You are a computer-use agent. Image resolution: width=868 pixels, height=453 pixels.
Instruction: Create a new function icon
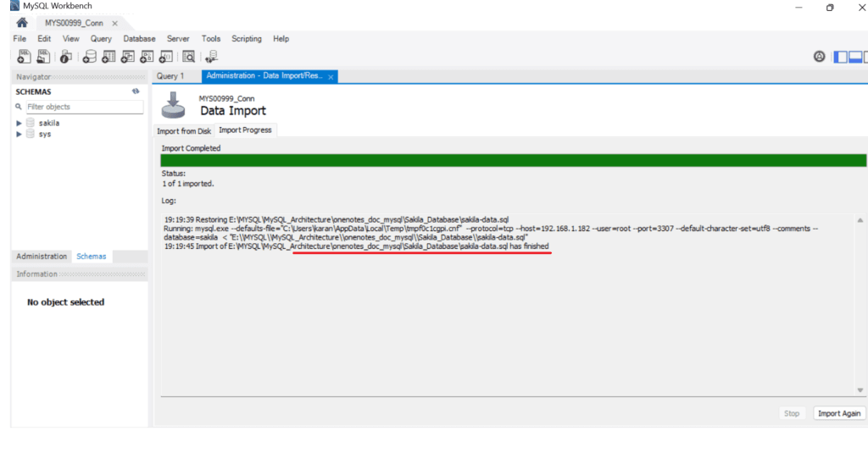[165, 57]
